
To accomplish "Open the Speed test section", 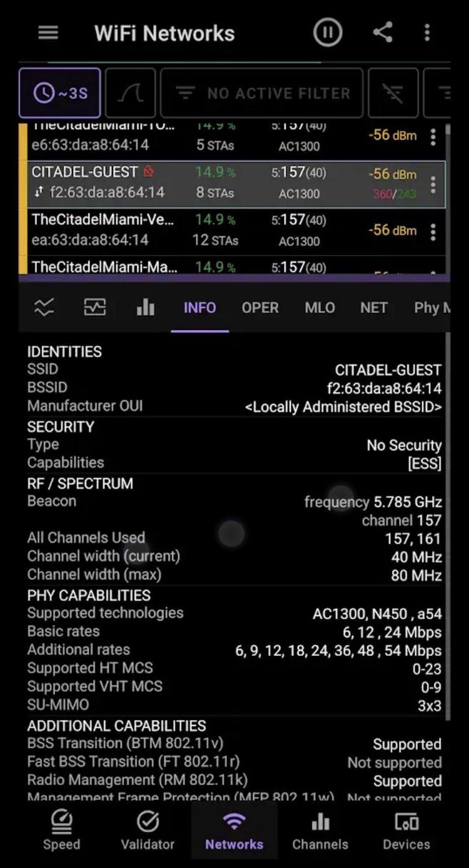I will 61,829.
